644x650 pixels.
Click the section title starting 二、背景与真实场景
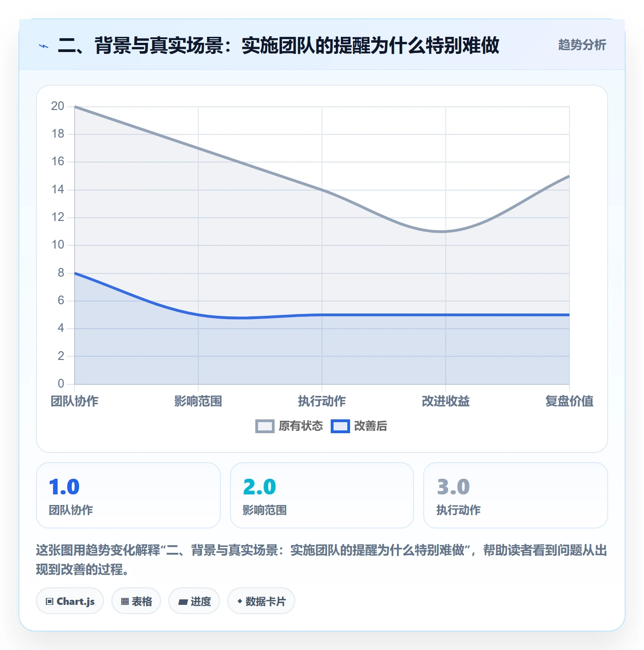pyautogui.click(x=278, y=46)
